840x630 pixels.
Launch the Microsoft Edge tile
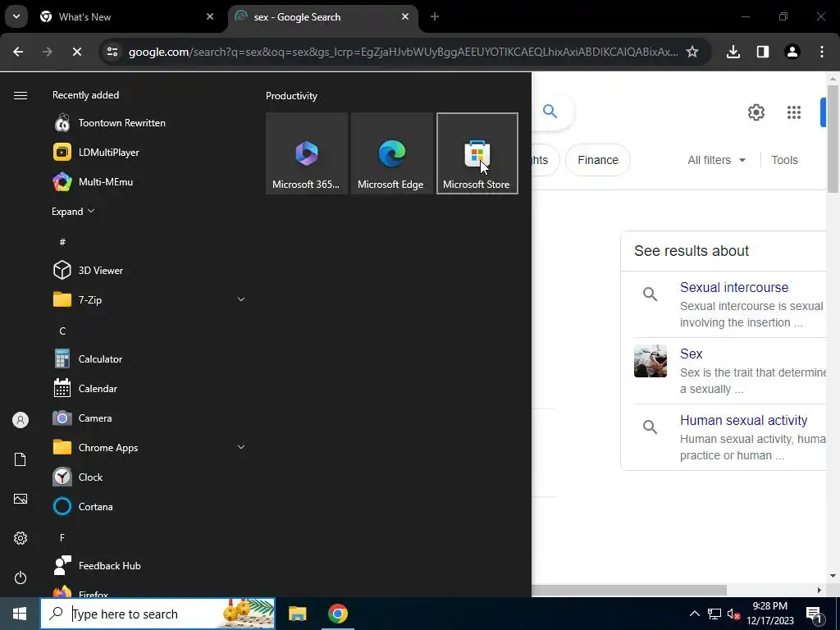click(391, 153)
